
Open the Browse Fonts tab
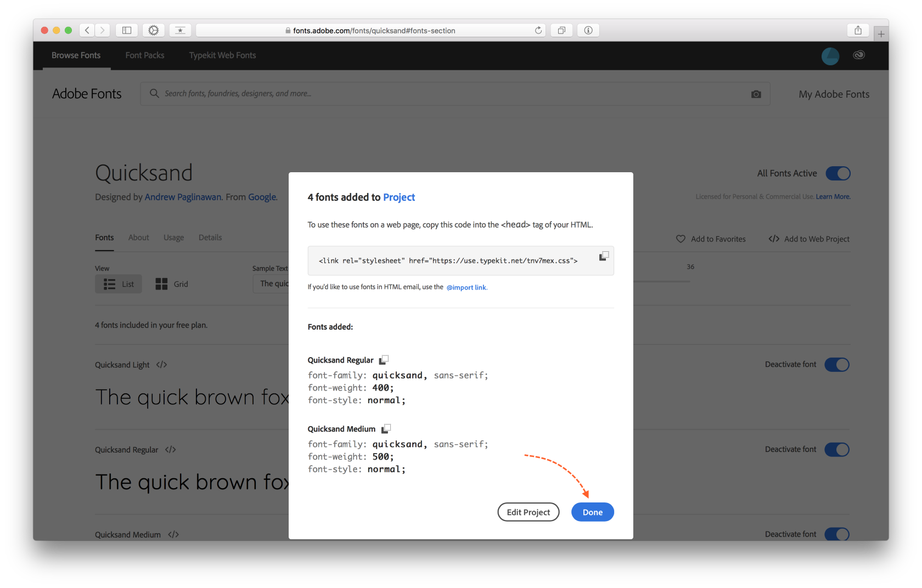76,55
